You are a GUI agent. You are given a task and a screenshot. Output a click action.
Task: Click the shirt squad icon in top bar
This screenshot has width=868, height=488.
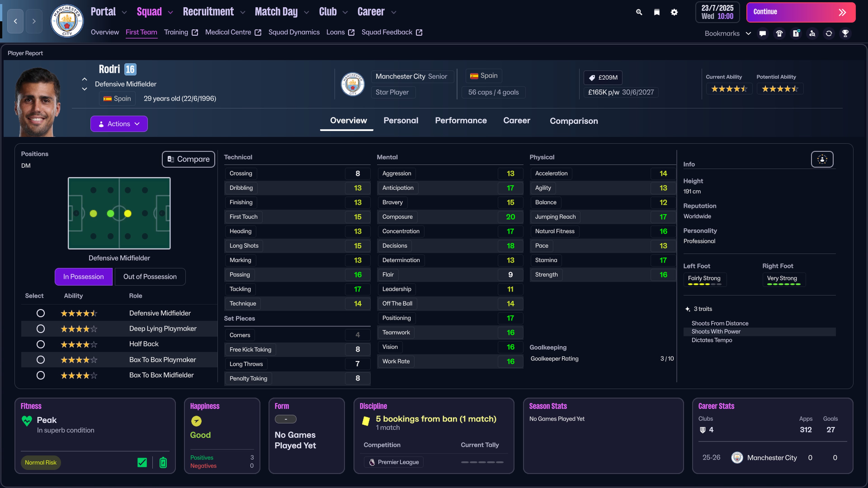tap(779, 33)
